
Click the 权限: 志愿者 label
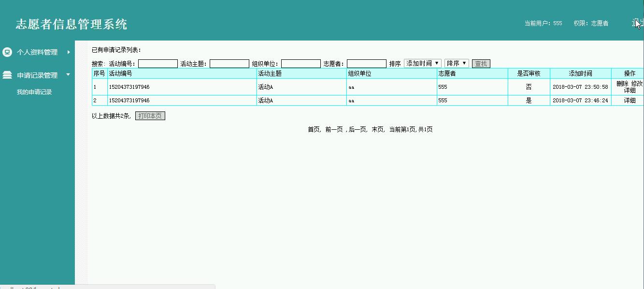[591, 23]
